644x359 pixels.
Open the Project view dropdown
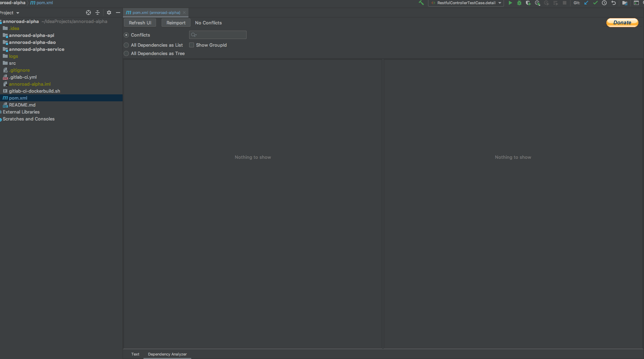pos(9,13)
